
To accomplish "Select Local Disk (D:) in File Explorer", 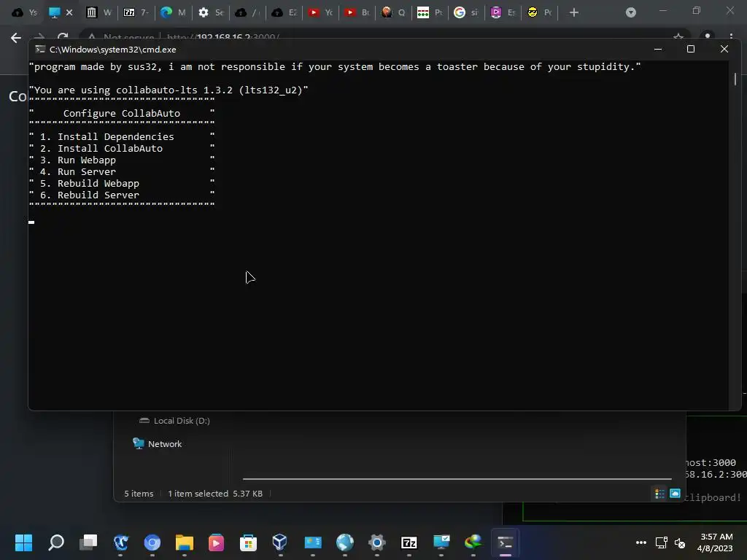I will [x=174, y=421].
